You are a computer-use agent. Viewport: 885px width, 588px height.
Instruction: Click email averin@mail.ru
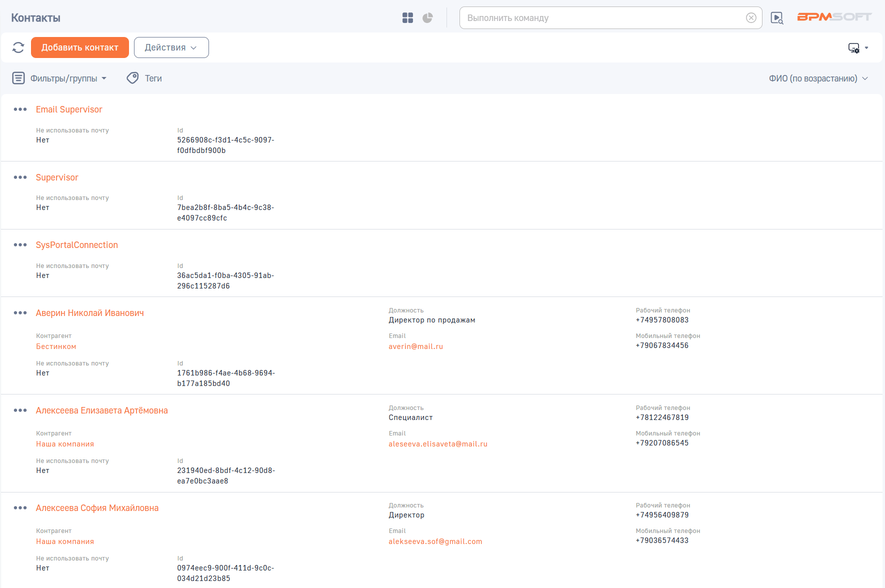point(415,346)
